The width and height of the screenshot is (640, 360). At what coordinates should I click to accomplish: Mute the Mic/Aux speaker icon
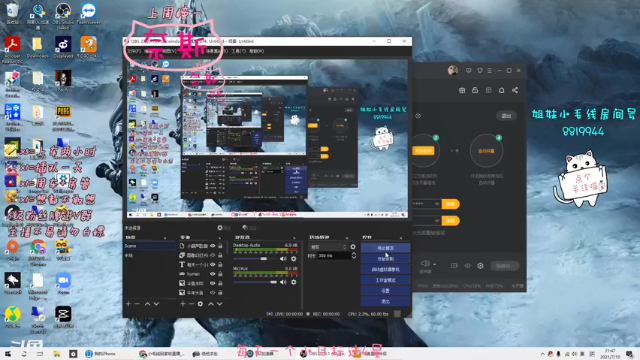click(283, 282)
